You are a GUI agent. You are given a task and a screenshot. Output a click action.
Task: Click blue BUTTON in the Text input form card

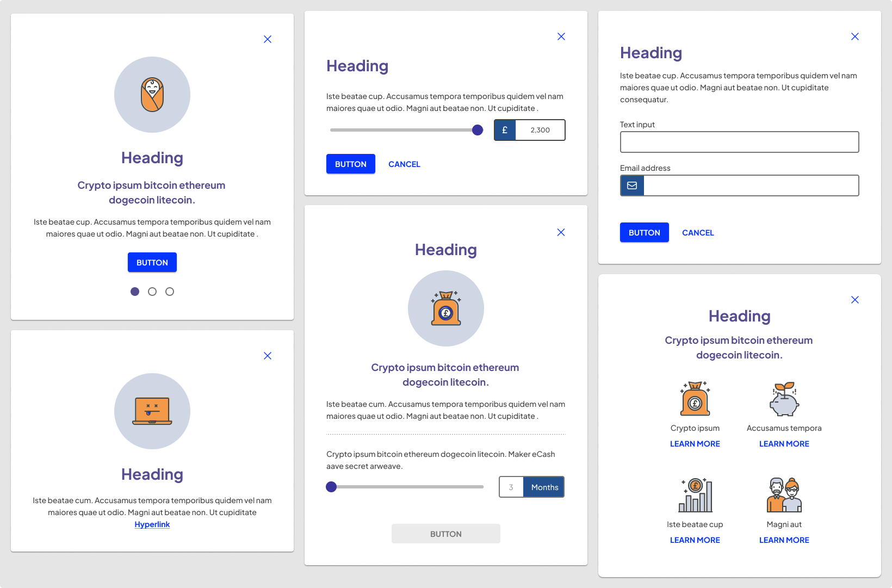645,232
